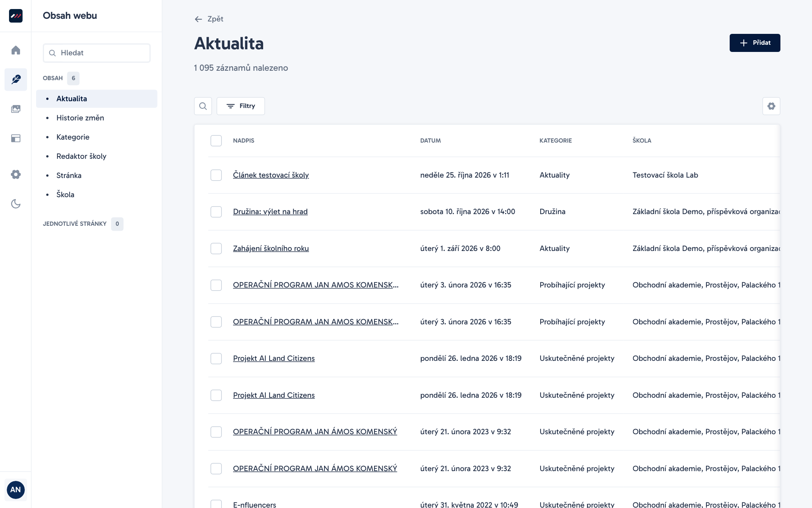812x508 pixels.
Task: Click the ŠKOLA column header
Action: 642,141
